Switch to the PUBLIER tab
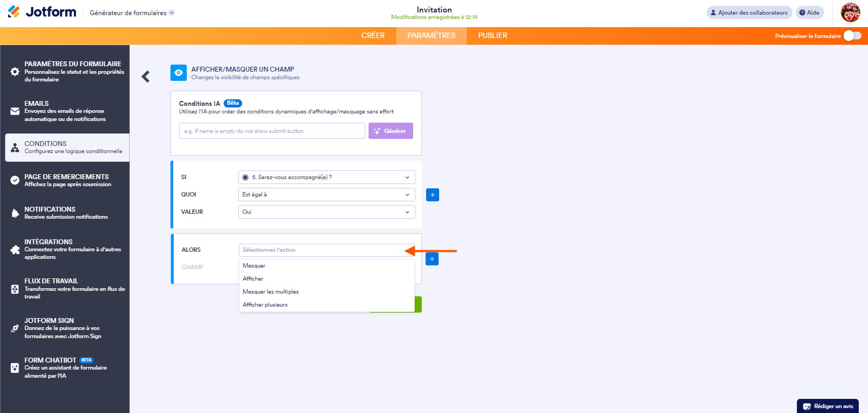 tap(492, 36)
